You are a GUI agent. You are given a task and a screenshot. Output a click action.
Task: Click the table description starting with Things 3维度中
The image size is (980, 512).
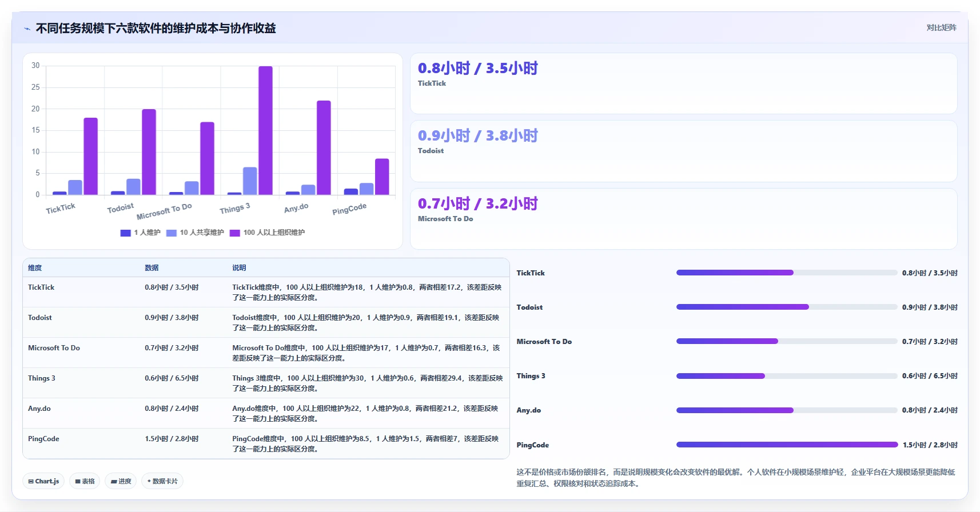click(x=368, y=383)
